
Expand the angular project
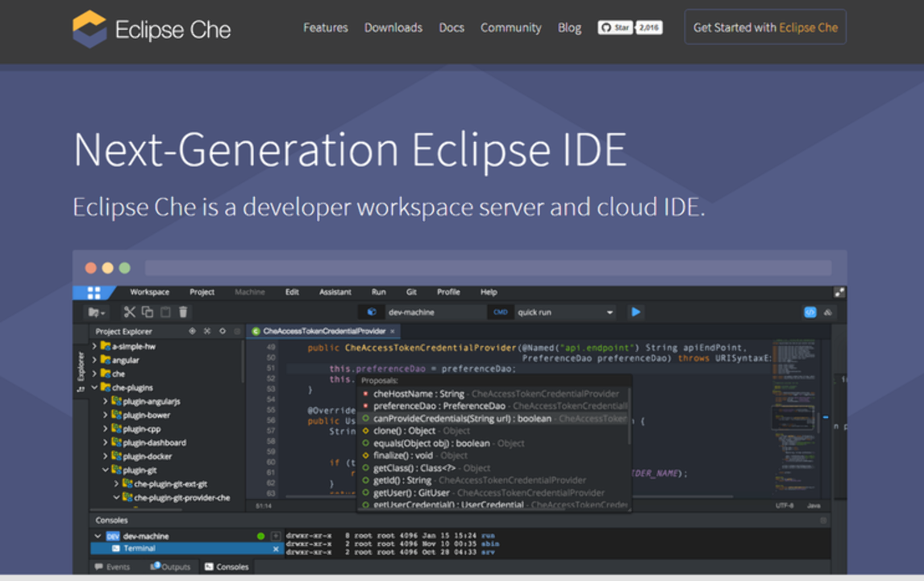[x=94, y=360]
